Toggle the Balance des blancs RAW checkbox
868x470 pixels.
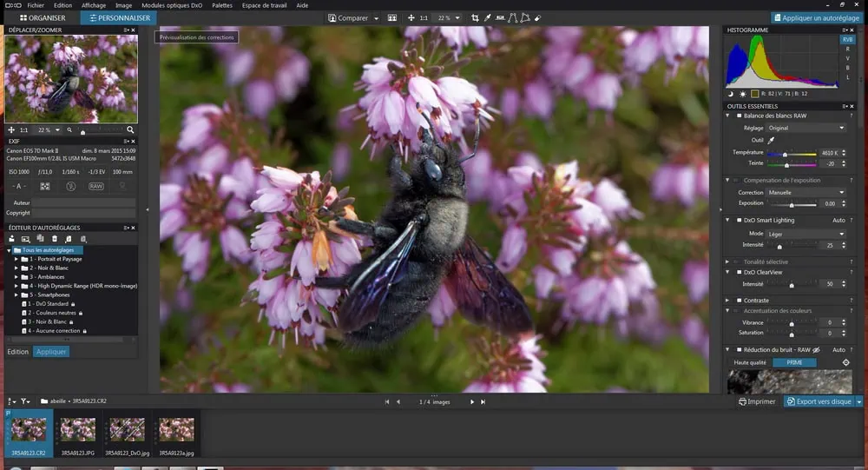[739, 116]
